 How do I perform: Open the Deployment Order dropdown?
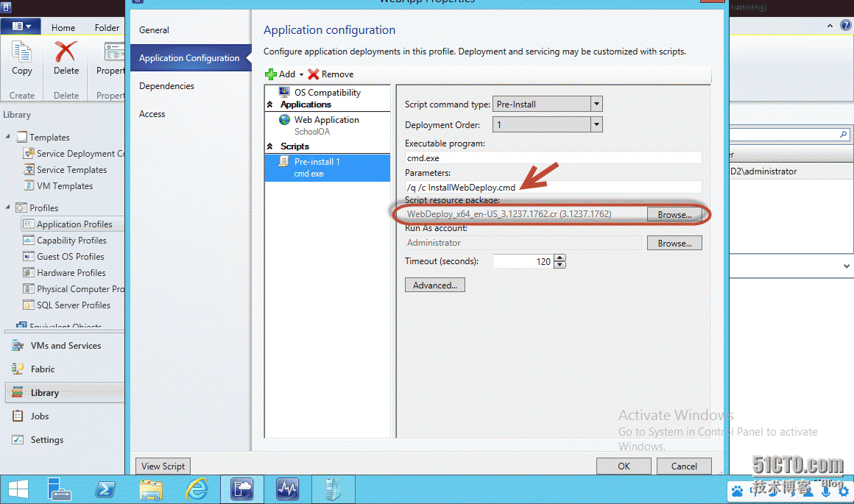[596, 124]
